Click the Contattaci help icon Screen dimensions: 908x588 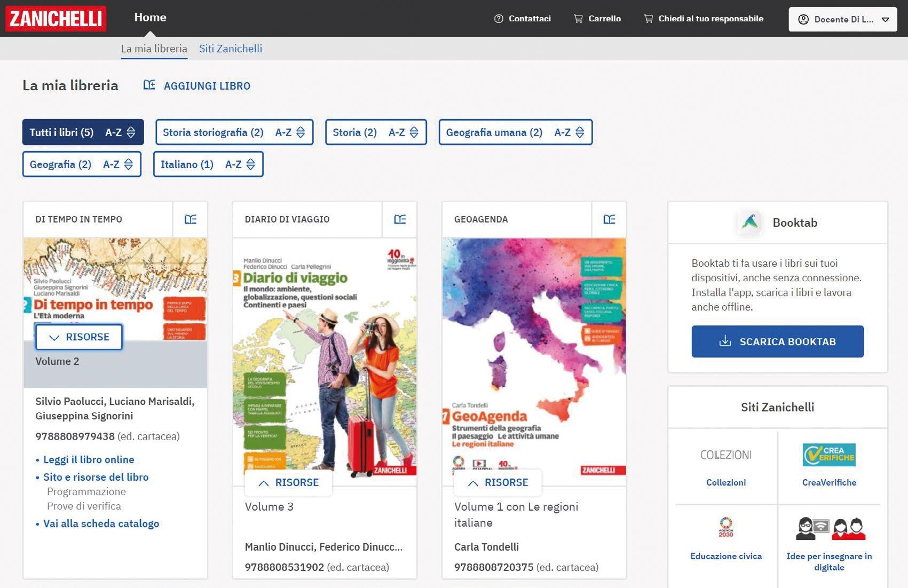(499, 19)
